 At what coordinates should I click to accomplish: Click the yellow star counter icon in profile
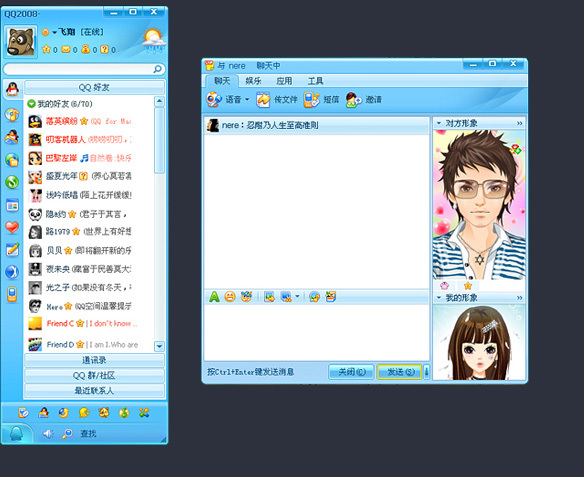(46, 49)
